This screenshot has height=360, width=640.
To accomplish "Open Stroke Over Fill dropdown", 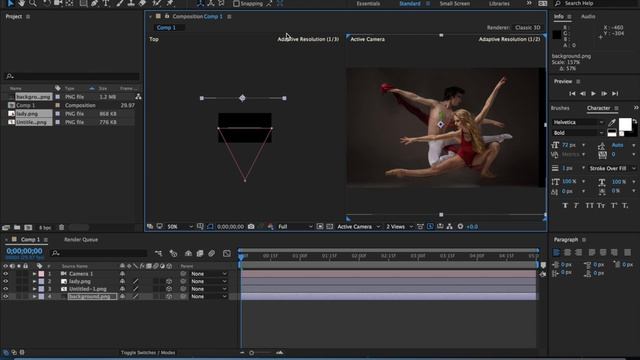I will click(613, 168).
